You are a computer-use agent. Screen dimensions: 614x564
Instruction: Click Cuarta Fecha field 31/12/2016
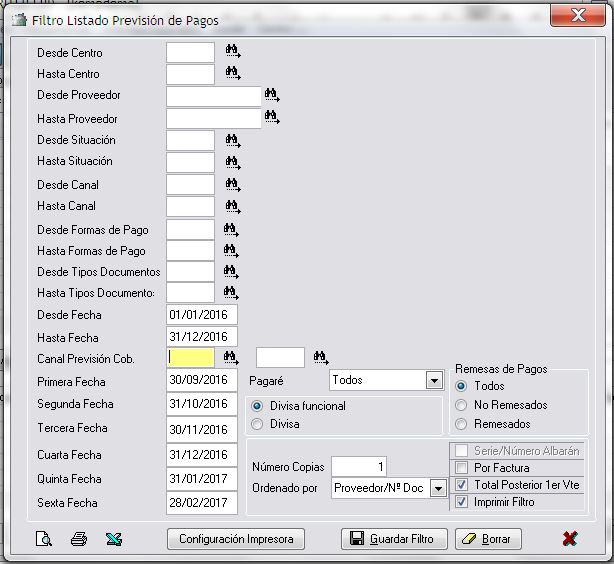pos(202,455)
